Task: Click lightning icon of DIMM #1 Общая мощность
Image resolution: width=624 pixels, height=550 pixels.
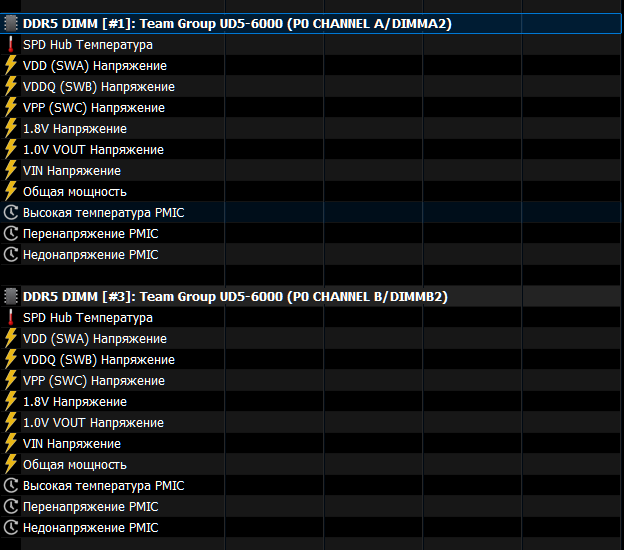Action: pos(11,191)
